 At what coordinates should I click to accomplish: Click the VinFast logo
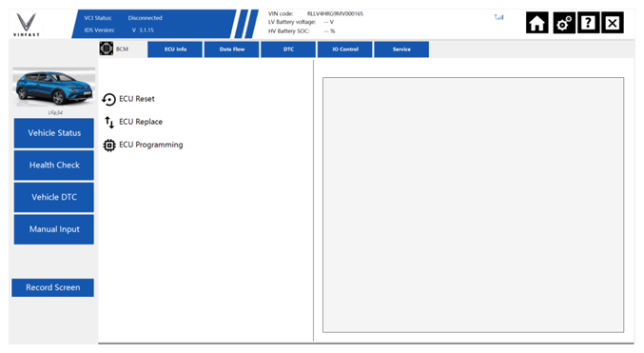pos(27,25)
